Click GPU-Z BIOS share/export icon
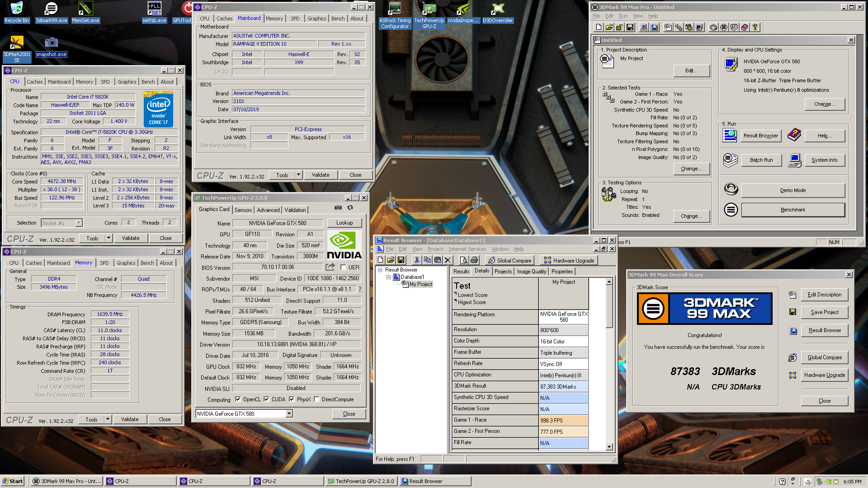 tap(330, 267)
